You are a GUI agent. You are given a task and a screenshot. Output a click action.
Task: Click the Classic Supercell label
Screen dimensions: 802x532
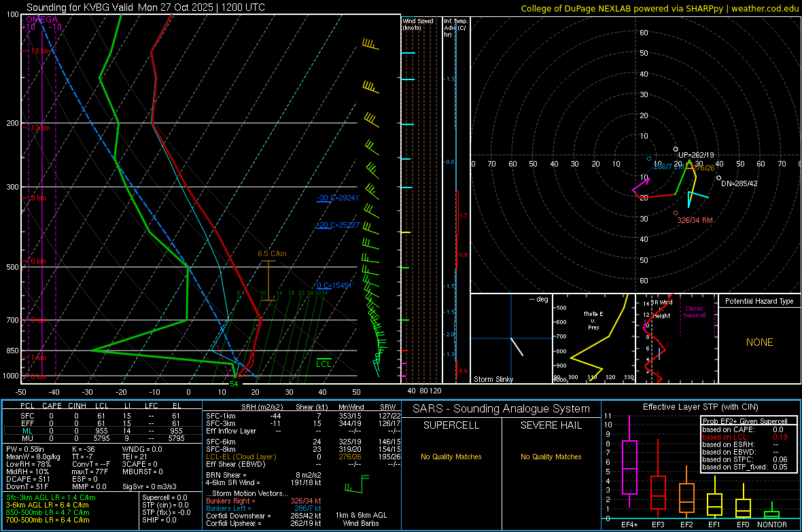[694, 312]
